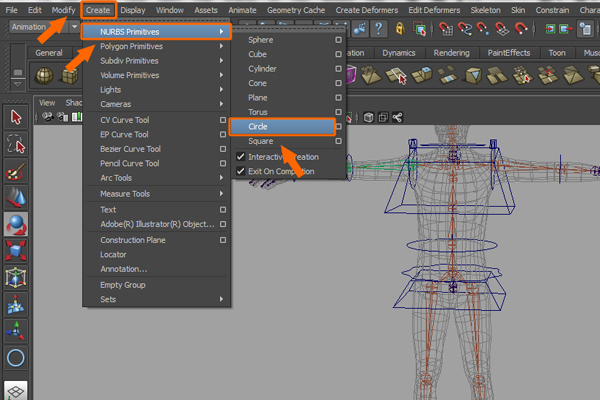Expand Cameras submenu

156,104
